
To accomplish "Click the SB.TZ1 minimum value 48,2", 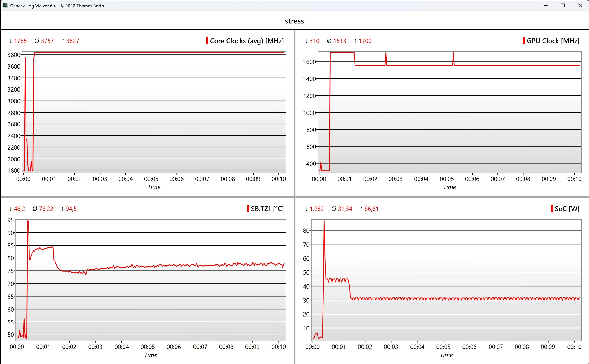I will pyautogui.click(x=19, y=209).
